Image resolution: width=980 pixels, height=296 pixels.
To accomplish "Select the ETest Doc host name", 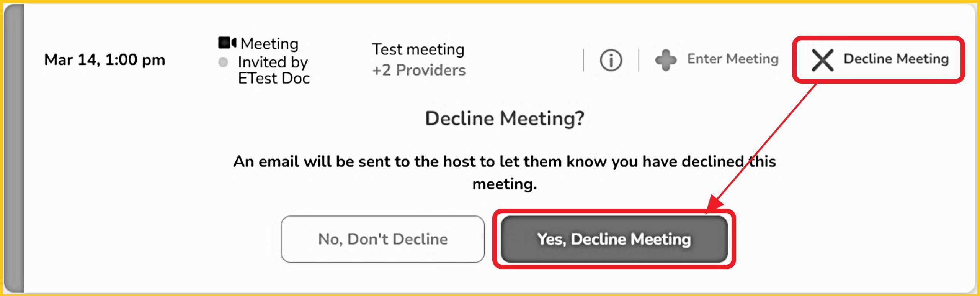I will coord(274,79).
